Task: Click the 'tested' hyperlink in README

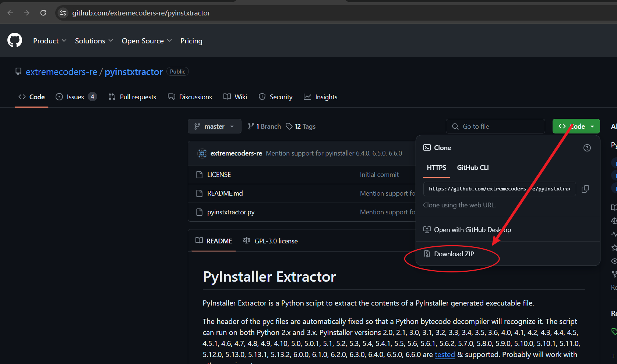Action: (445, 354)
